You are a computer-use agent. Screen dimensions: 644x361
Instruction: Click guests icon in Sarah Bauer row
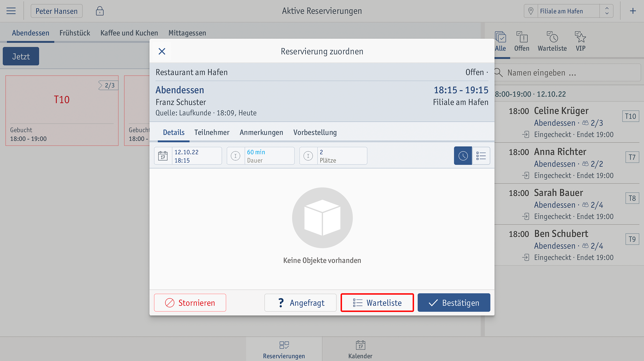[x=585, y=205]
